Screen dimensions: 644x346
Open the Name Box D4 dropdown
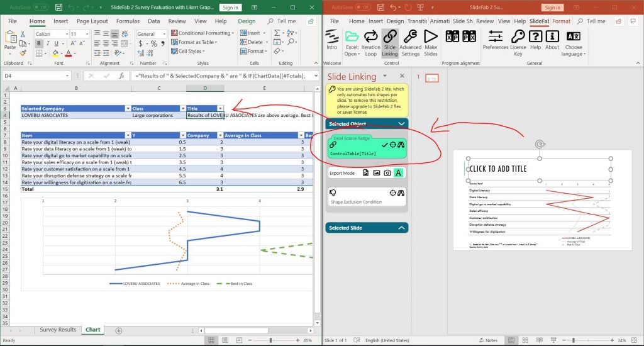coord(67,75)
